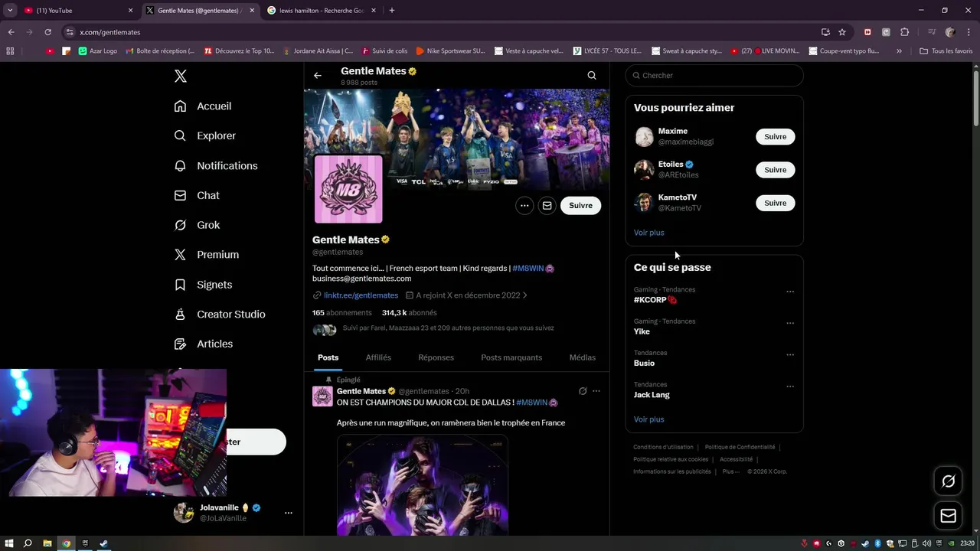This screenshot has width=980, height=551.
Task: Open the Yike trend
Action: [x=642, y=331]
